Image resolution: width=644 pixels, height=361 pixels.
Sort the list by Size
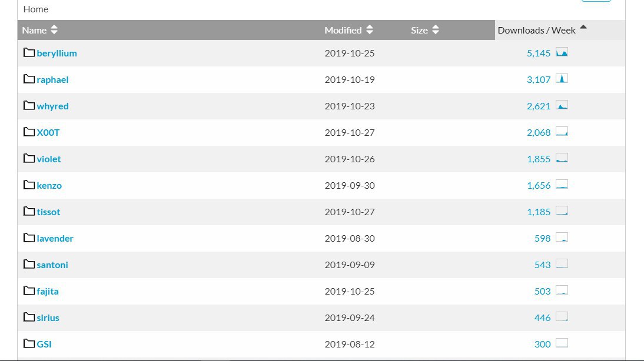[x=424, y=30]
